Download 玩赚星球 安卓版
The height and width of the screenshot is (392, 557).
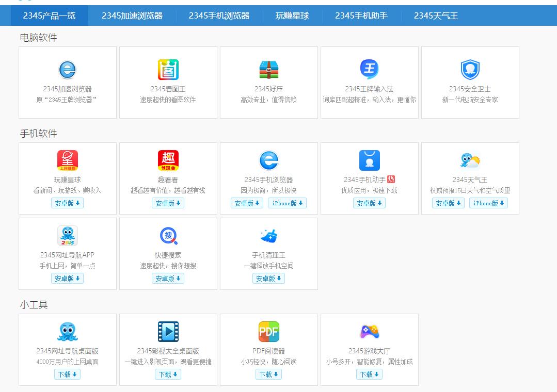coord(68,203)
